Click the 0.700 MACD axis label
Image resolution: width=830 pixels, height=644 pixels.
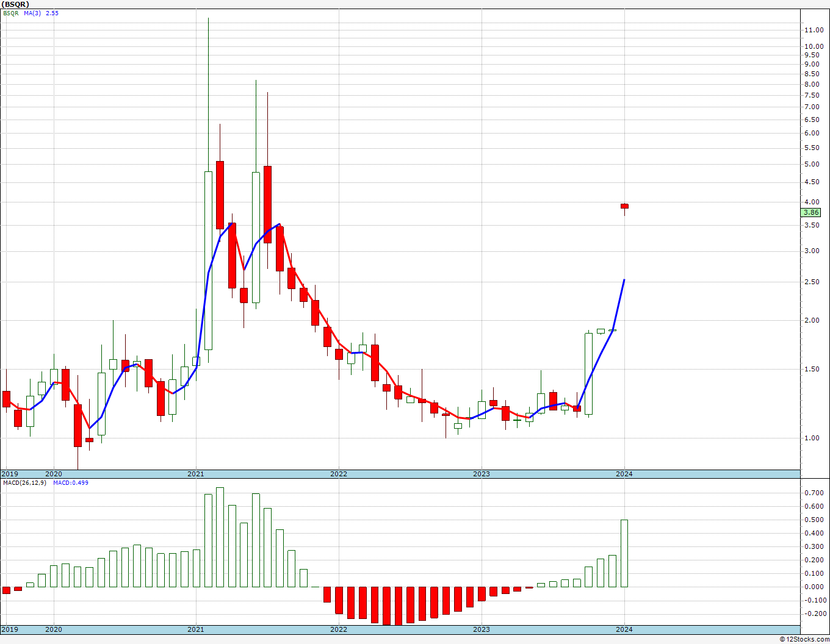813,493
